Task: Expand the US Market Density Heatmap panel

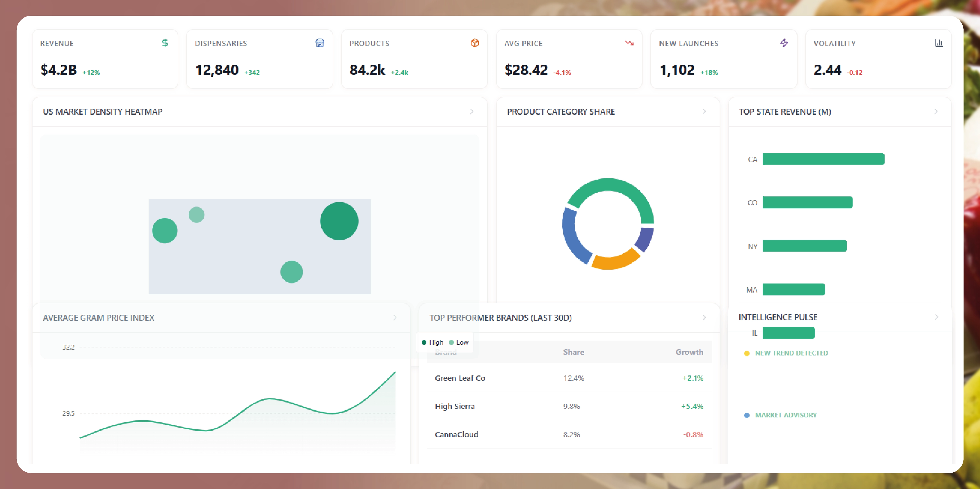Action: 472,112
